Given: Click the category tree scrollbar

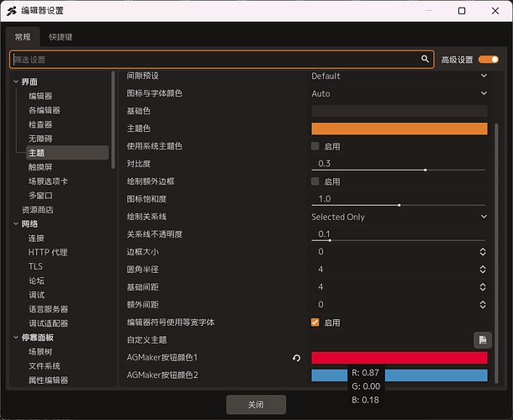Looking at the screenshot, I should click(114, 120).
